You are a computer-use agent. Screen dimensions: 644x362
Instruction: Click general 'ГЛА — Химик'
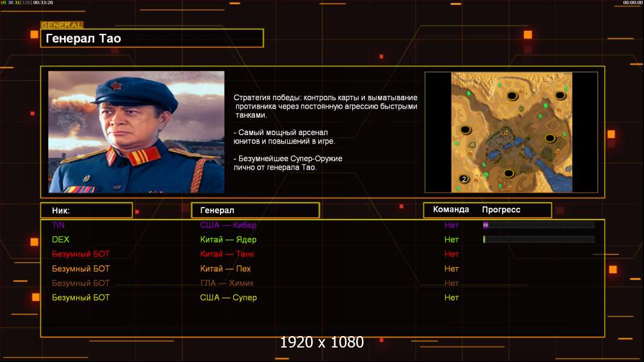pos(227,283)
